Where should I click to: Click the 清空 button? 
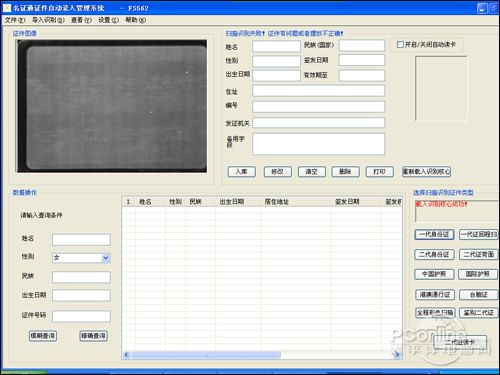(312, 172)
